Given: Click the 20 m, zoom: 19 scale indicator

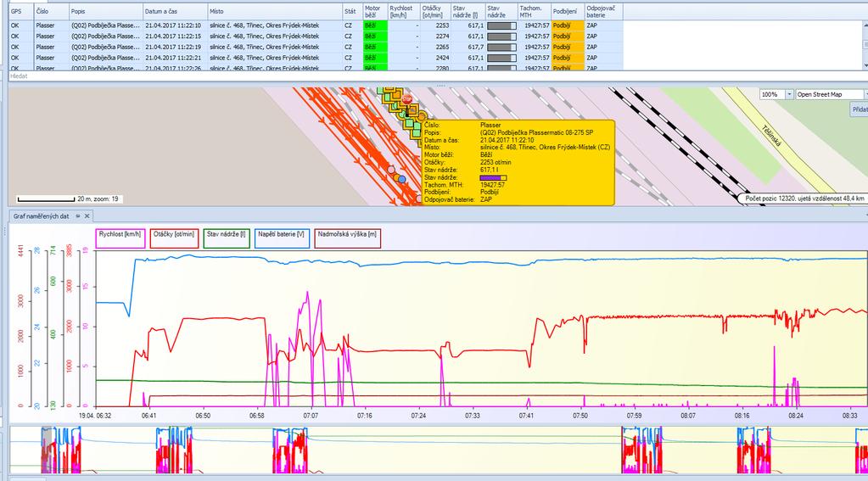Looking at the screenshot, I should point(68,199).
